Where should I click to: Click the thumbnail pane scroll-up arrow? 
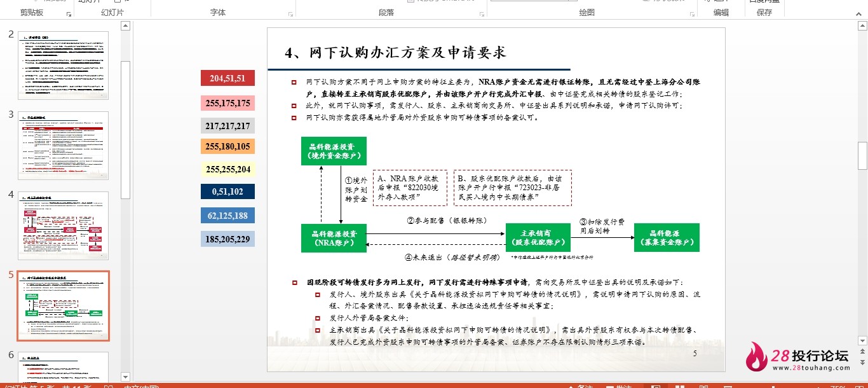click(125, 25)
